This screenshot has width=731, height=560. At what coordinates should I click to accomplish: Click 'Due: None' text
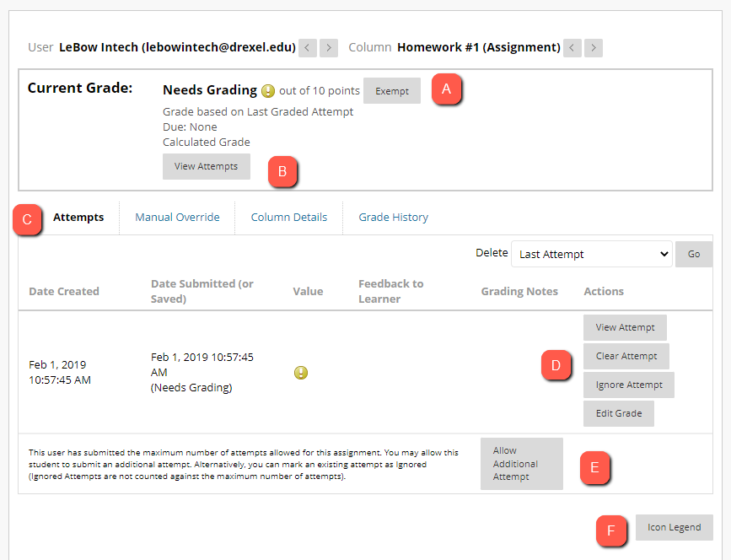click(190, 127)
